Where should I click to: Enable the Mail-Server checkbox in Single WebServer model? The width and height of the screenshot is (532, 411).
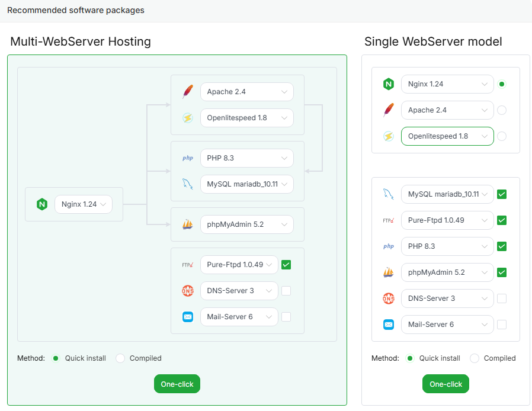(x=502, y=325)
